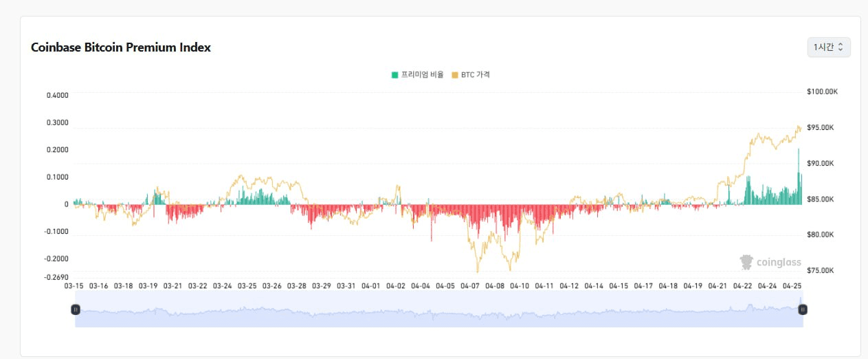This screenshot has width=868, height=359.
Task: Click the 04-12 date label
Action: [x=569, y=285]
